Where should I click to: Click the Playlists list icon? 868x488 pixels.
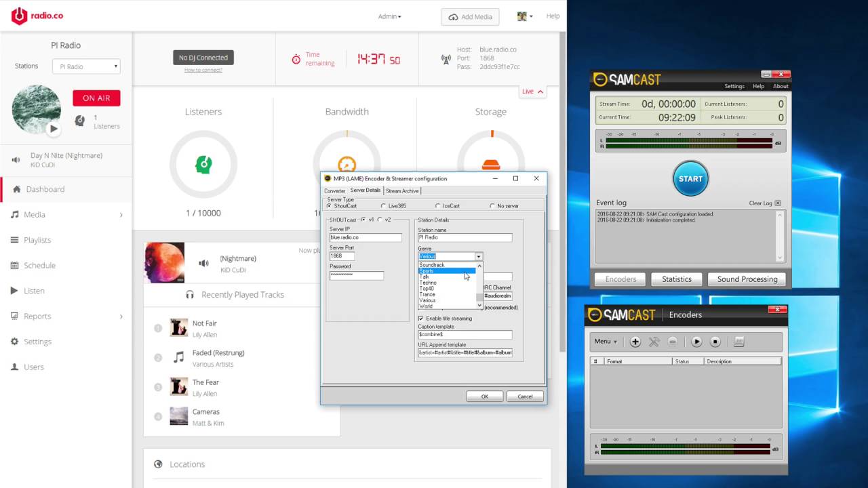click(15, 240)
